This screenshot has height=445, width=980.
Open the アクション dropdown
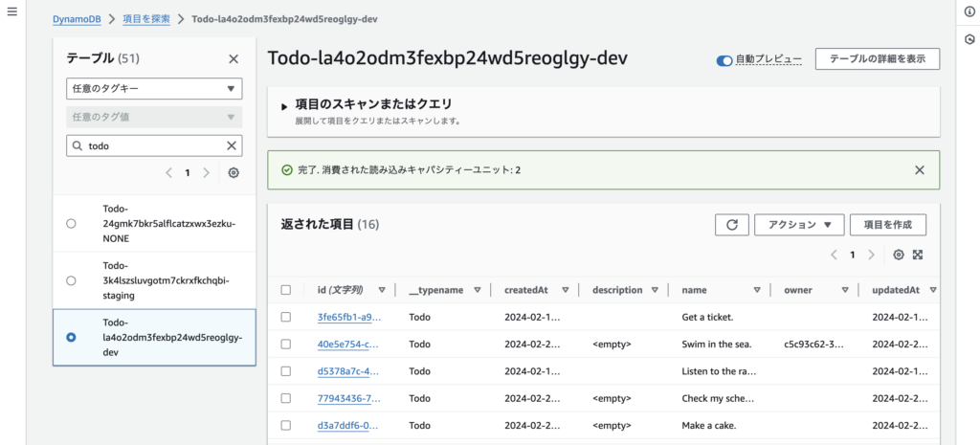coord(799,225)
